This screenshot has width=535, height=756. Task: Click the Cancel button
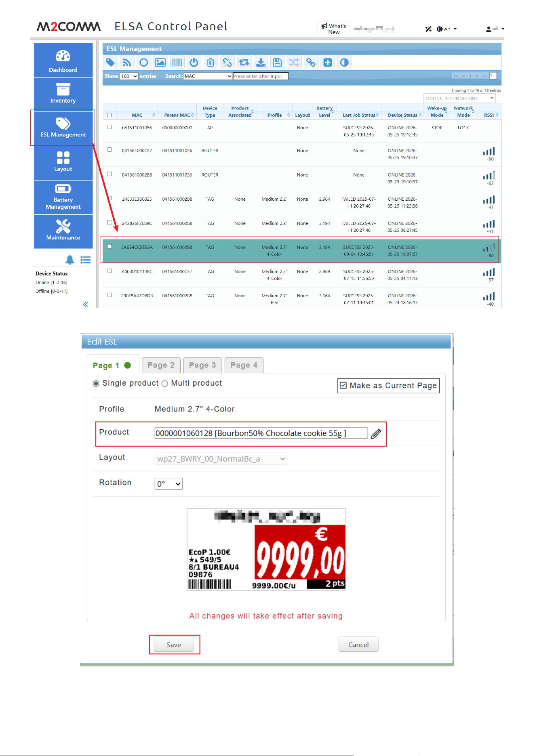tap(358, 645)
